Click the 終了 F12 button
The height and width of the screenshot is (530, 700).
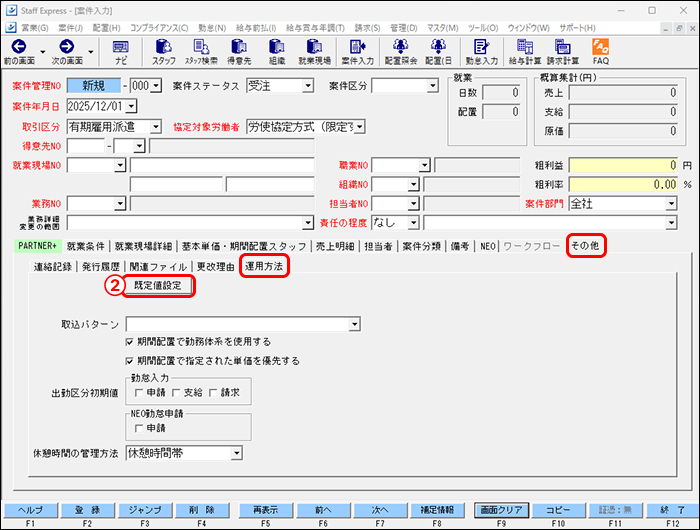point(673,510)
